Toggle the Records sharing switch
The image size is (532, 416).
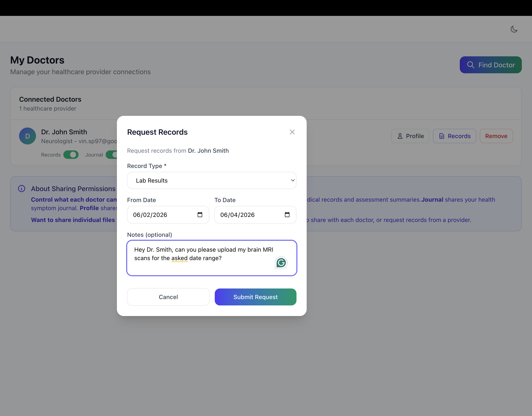[71, 155]
